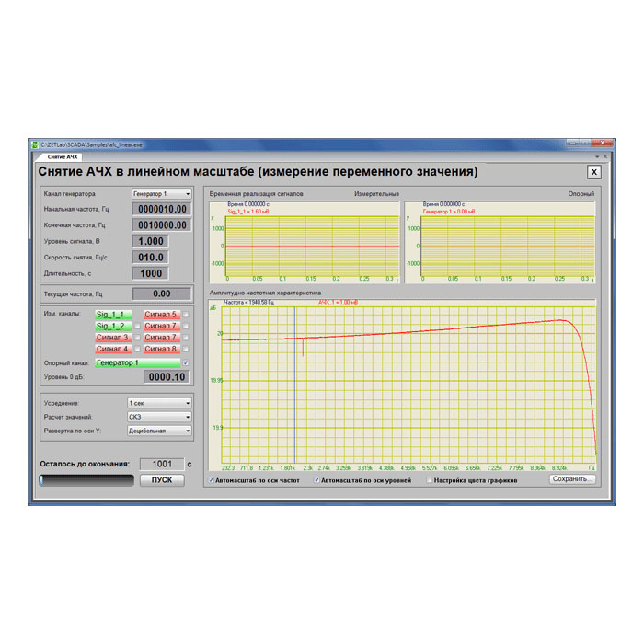Click the Уровень сигнала field 1.000
Image resolution: width=644 pixels, height=644 pixels.
(x=151, y=241)
